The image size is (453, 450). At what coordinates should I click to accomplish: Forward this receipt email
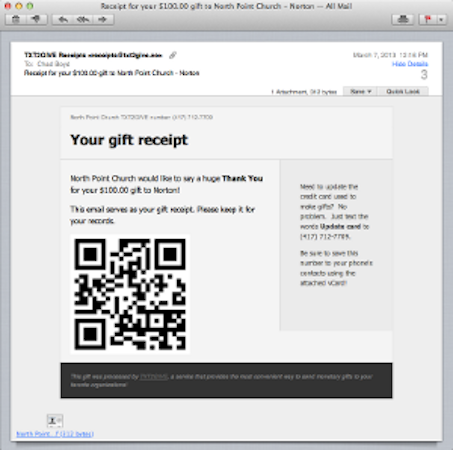click(103, 19)
